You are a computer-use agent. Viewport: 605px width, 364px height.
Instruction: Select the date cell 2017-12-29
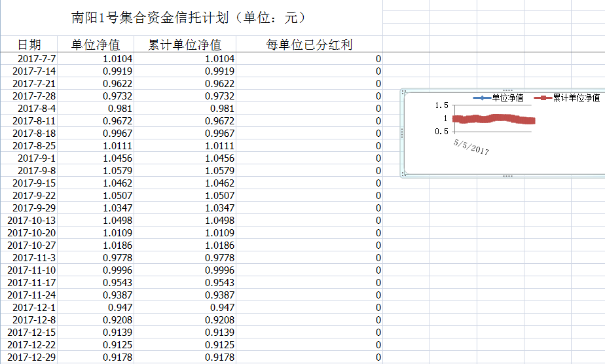(31, 357)
